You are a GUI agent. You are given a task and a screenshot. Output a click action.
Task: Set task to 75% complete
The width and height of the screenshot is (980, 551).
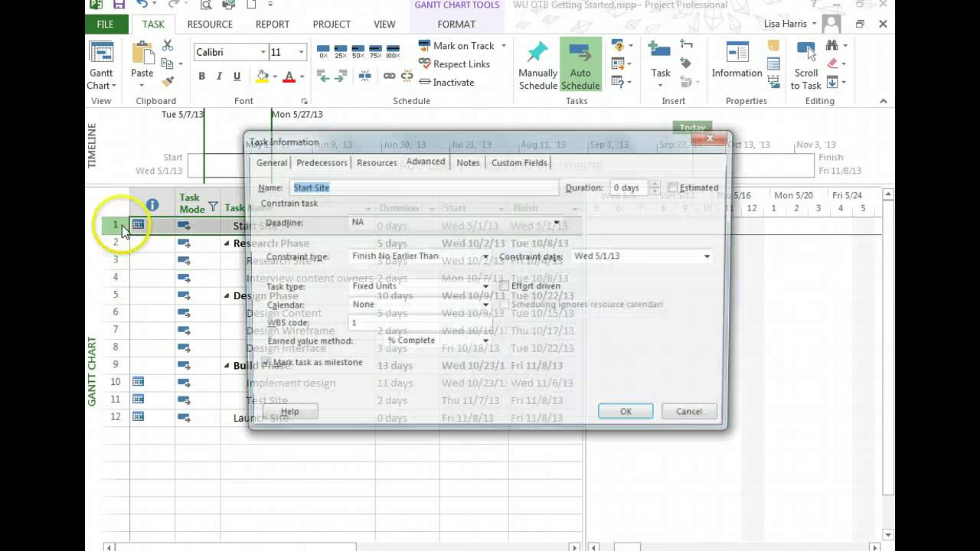coord(375,51)
